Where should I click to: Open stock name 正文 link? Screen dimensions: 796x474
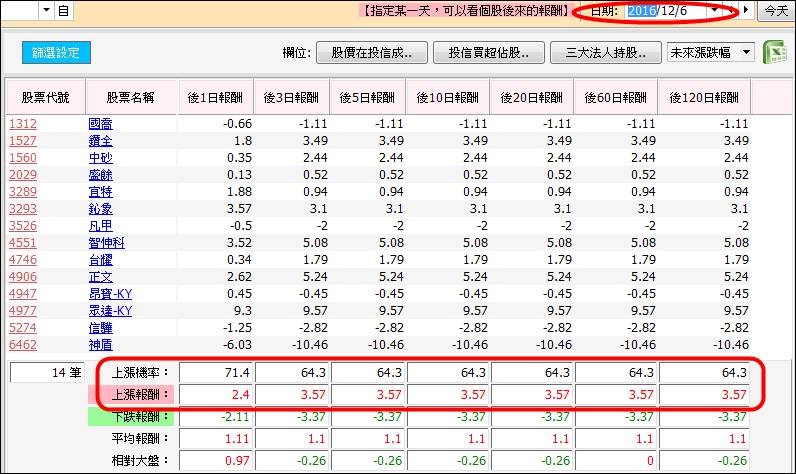(x=101, y=277)
